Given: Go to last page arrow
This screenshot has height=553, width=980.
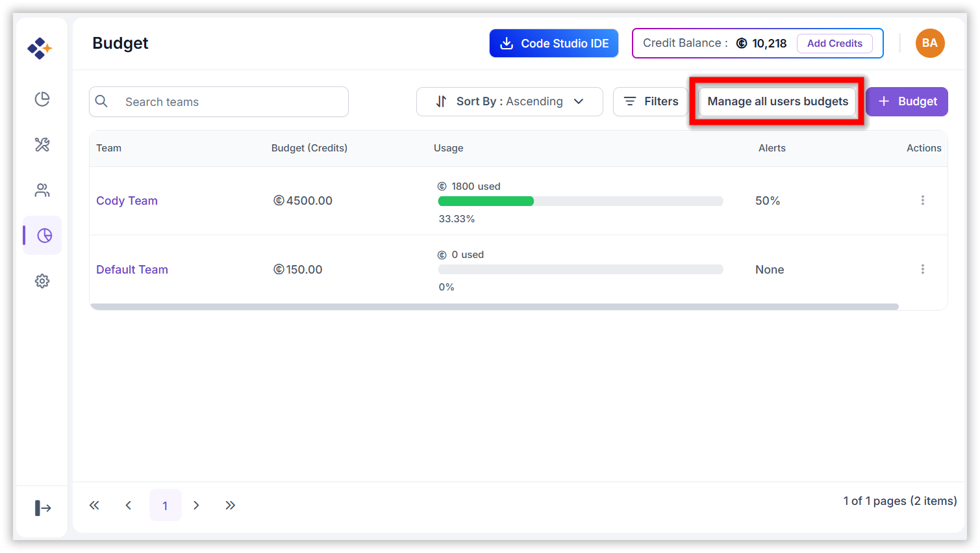Looking at the screenshot, I should tap(230, 505).
